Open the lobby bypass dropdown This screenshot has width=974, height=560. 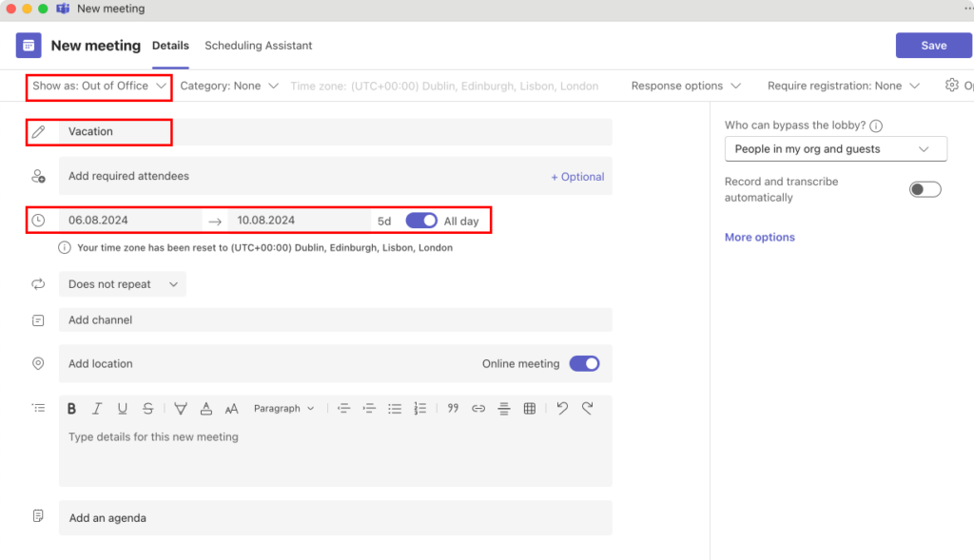[x=835, y=149]
